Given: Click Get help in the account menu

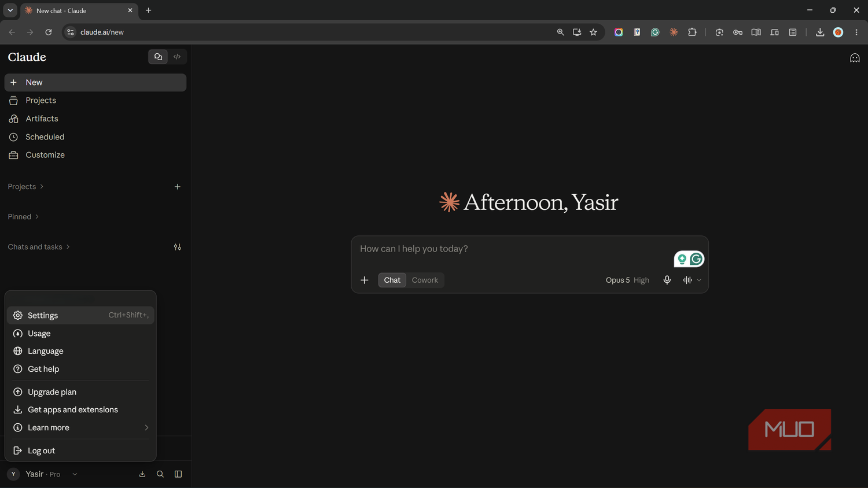Looking at the screenshot, I should (80, 369).
